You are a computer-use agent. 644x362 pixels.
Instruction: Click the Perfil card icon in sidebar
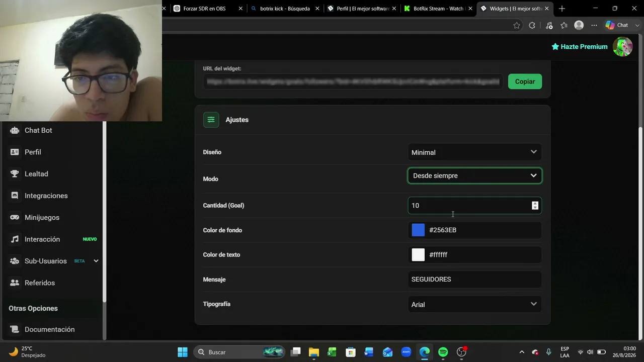(x=15, y=152)
